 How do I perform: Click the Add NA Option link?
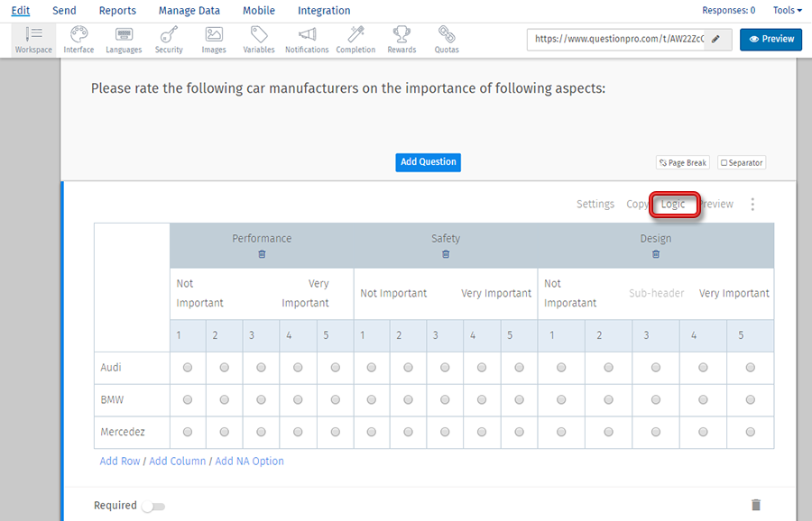[249, 462]
